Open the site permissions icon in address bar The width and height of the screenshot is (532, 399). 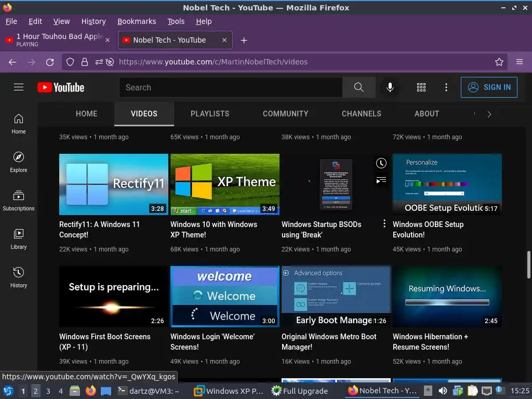(x=99, y=62)
